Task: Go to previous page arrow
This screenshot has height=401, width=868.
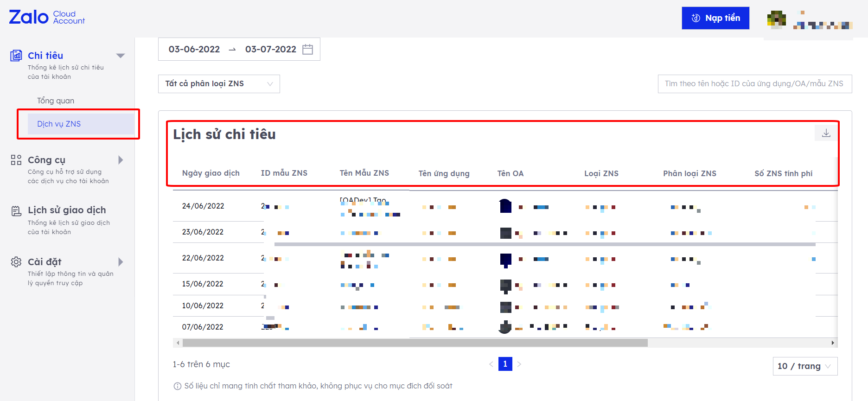Action: point(491,364)
